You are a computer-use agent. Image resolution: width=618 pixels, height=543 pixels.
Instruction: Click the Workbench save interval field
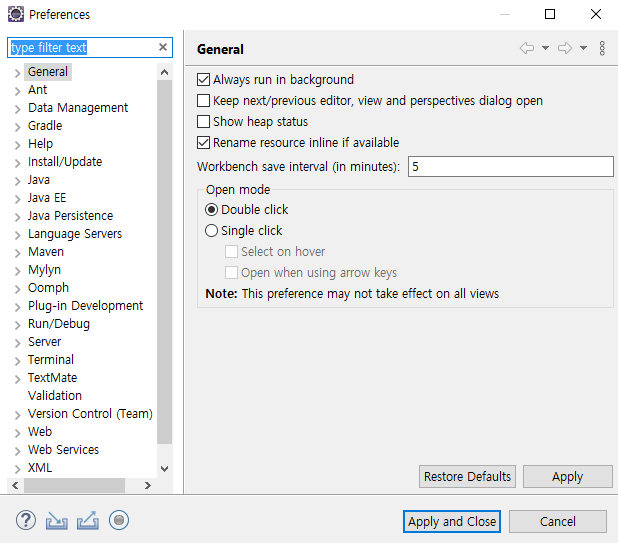click(x=510, y=166)
